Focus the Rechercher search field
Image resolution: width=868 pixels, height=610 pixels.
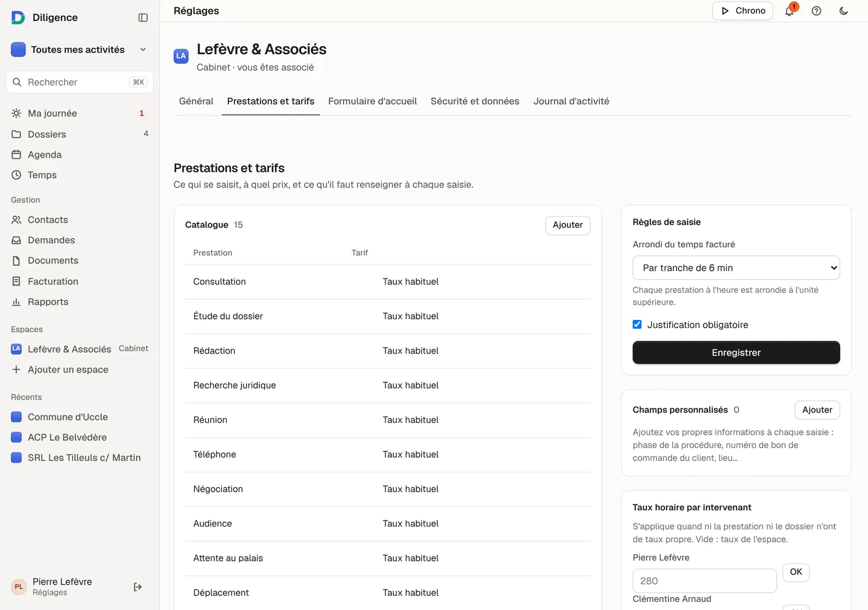click(80, 82)
